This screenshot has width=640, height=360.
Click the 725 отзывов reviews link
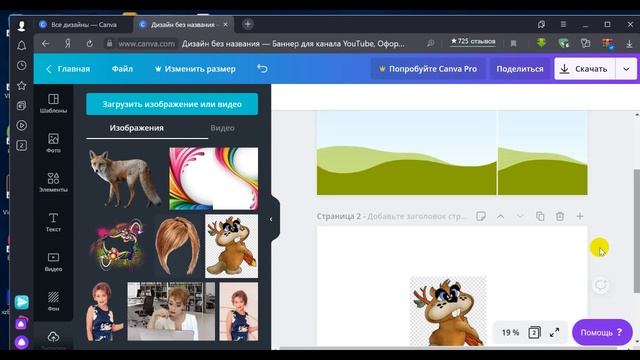pyautogui.click(x=473, y=41)
